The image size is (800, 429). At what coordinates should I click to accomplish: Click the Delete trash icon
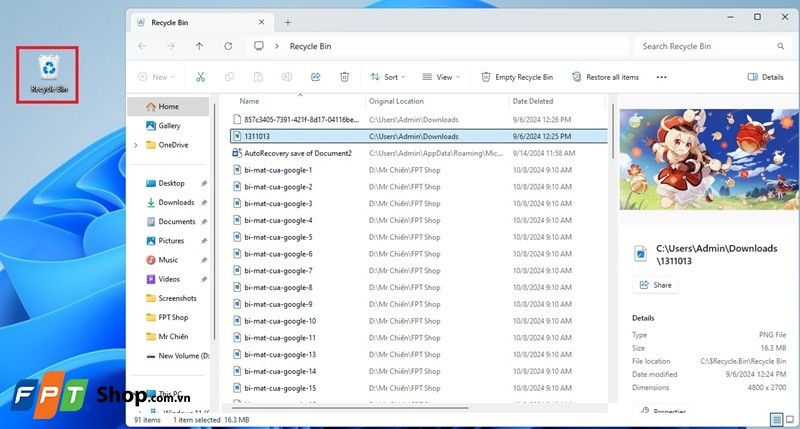click(x=344, y=77)
